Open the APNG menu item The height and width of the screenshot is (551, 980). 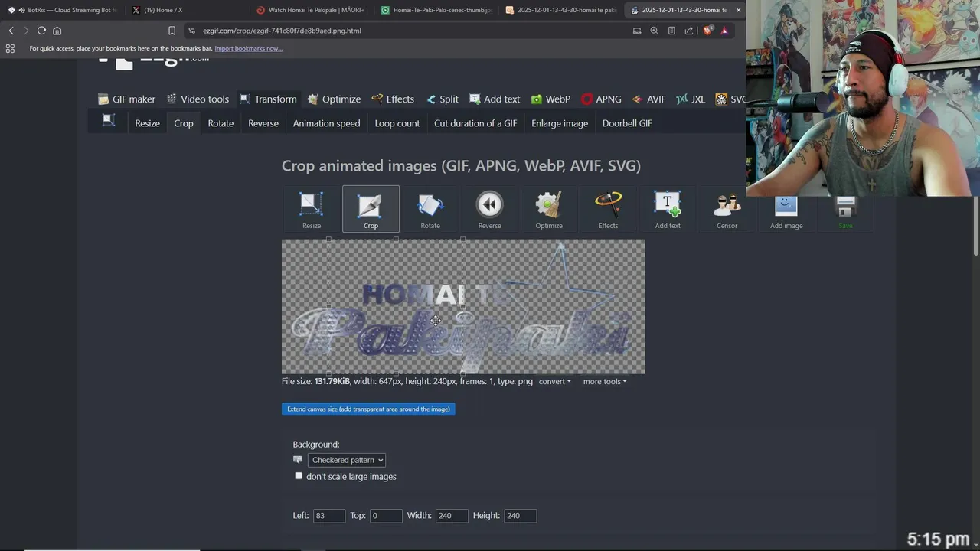click(x=601, y=99)
